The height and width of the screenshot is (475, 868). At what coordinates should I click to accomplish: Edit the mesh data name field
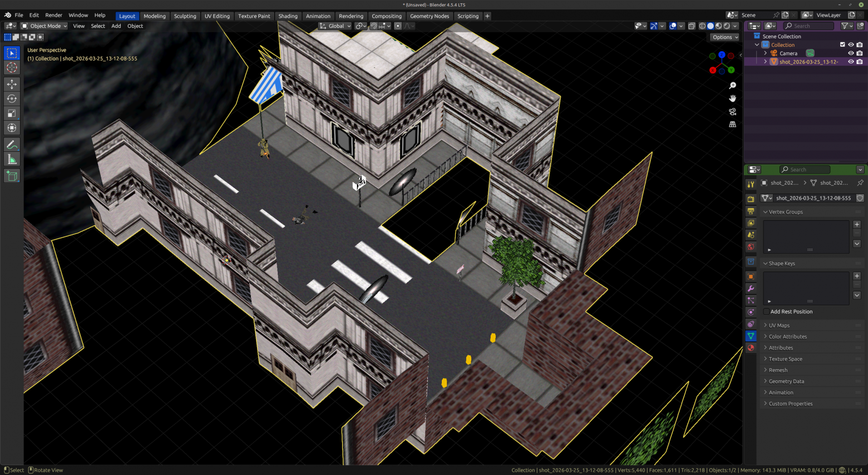(813, 198)
